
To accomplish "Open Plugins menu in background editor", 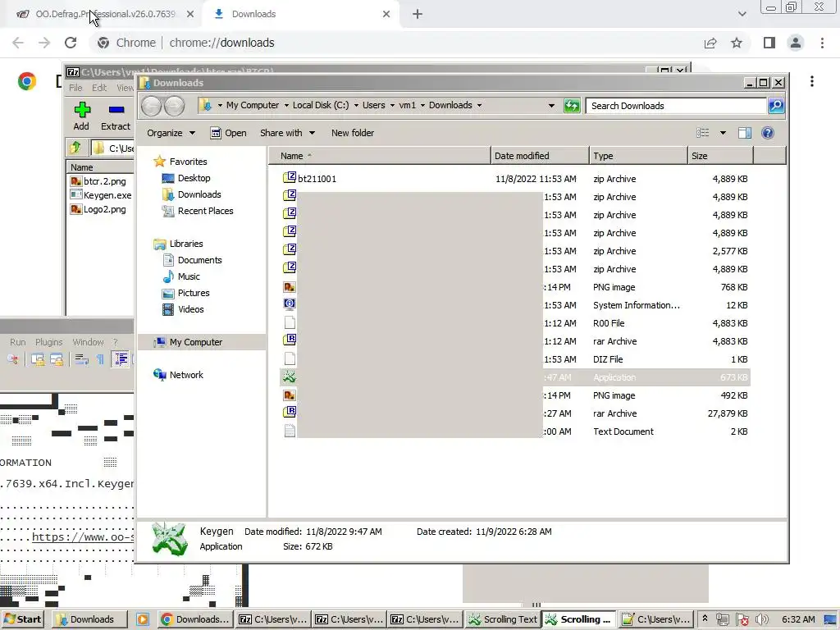I will click(48, 342).
